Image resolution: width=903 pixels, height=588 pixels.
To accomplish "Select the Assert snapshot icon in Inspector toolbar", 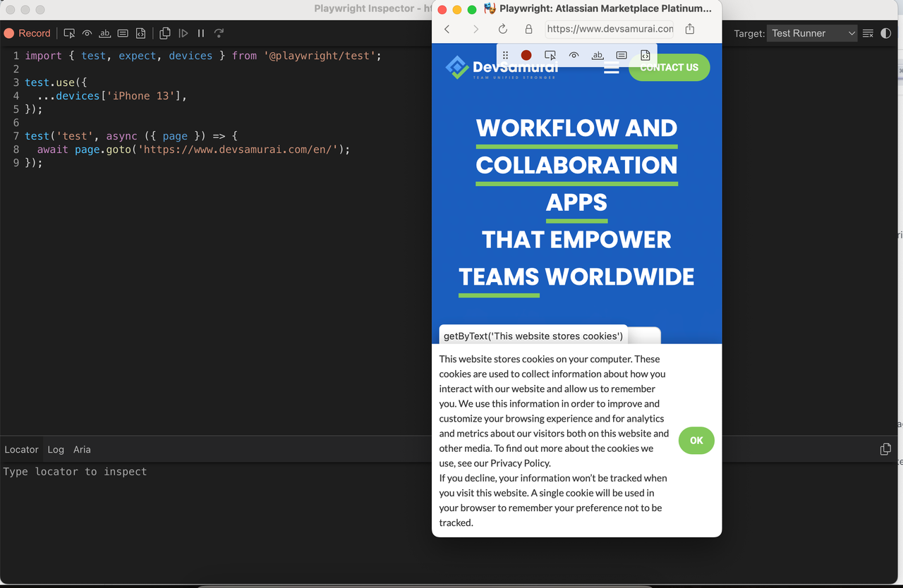I will coord(140,33).
